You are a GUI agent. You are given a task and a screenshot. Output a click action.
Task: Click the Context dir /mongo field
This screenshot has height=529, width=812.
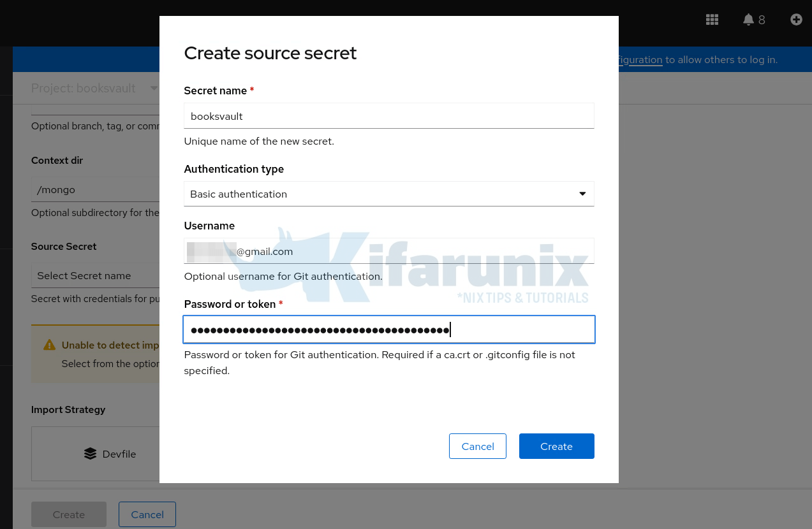point(95,189)
